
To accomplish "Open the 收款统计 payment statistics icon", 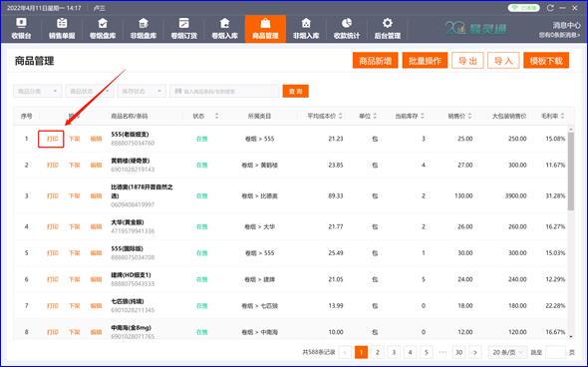I will tap(347, 29).
